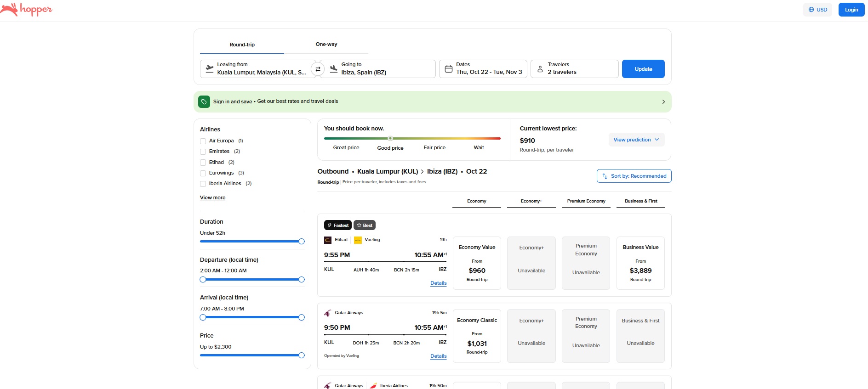Click the Hopper rabbit logo
Viewport: 868px width, 389px height.
26,9
